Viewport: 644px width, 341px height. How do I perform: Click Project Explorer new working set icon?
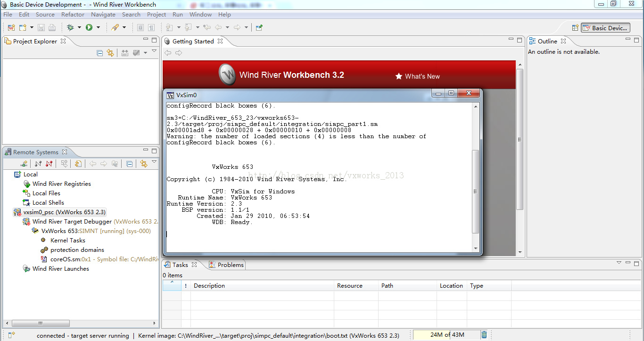click(125, 53)
